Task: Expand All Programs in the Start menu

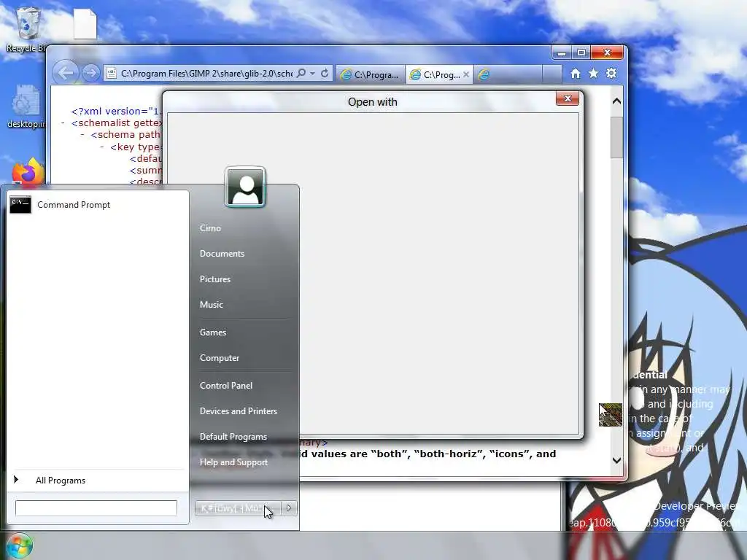Action: 97,480
